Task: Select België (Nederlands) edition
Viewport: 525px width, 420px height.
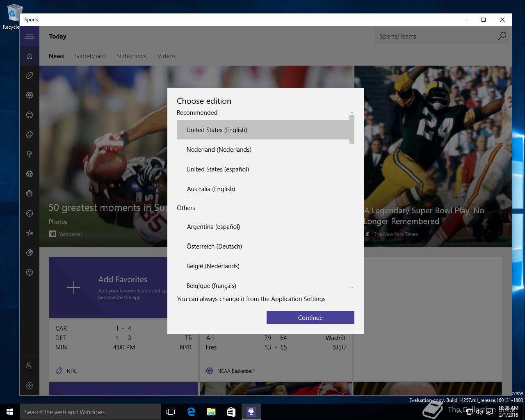Action: coord(263,266)
